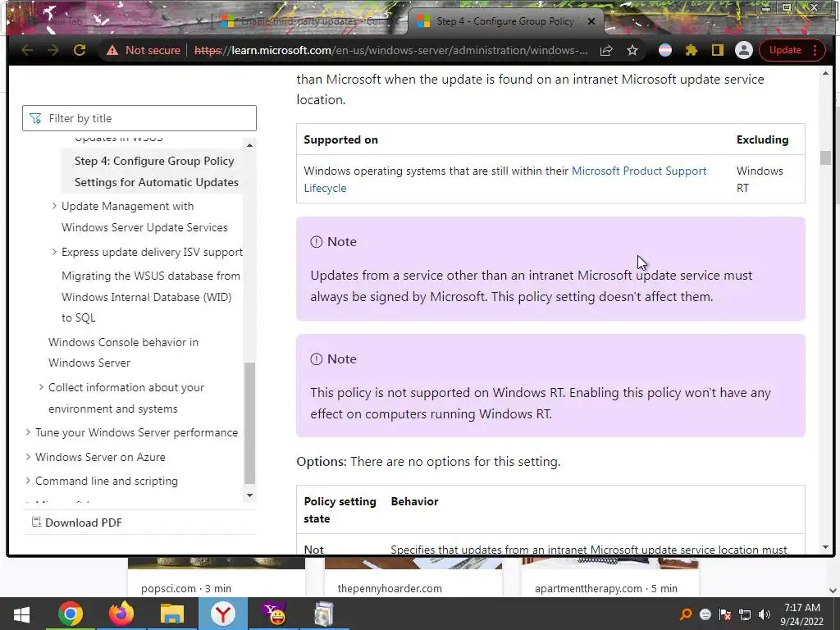
Task: Click the page scroll down arrow
Action: click(x=825, y=547)
